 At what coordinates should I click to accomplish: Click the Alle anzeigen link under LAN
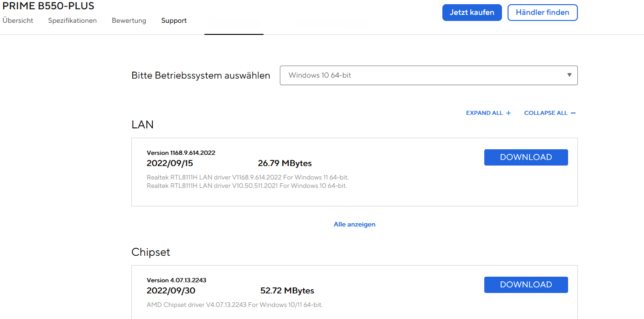(x=354, y=224)
